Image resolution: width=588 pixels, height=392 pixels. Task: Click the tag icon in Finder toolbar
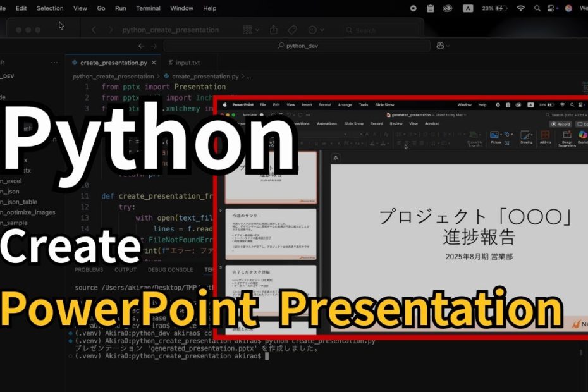tap(292, 30)
